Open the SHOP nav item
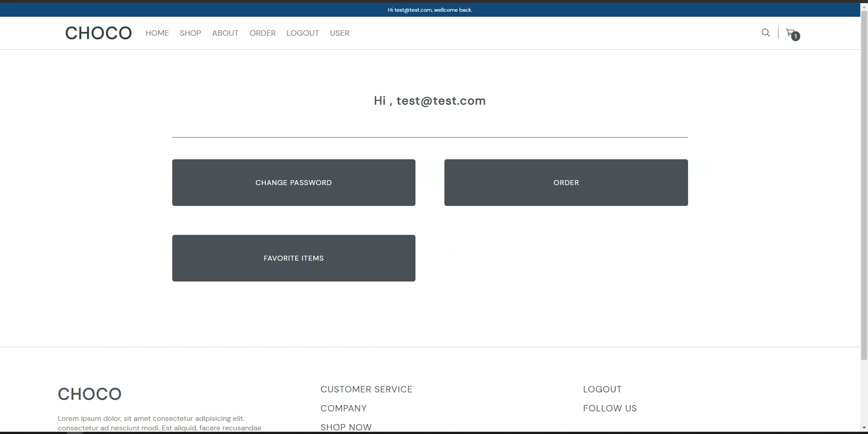 coord(190,33)
